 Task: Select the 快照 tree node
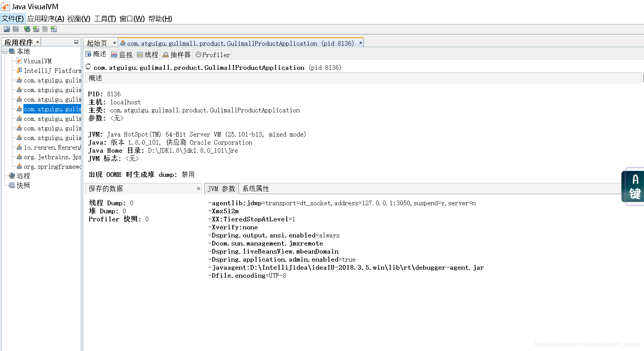point(23,185)
